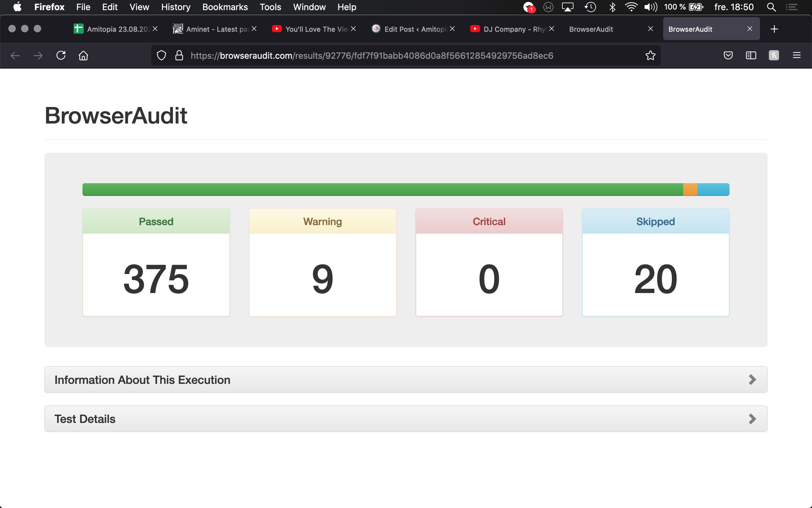Click the Warning card showing 9
Screen dimensions: 812x508
tap(323, 262)
